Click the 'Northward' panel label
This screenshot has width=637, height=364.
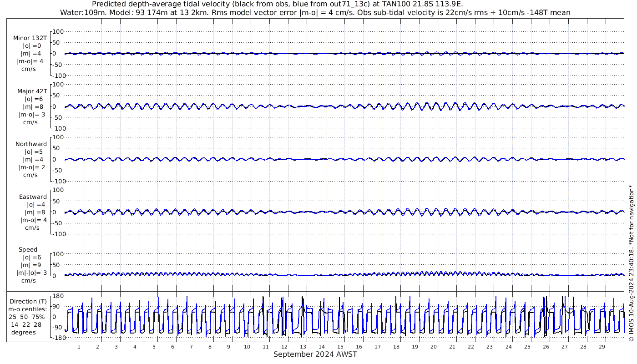[x=31, y=144]
